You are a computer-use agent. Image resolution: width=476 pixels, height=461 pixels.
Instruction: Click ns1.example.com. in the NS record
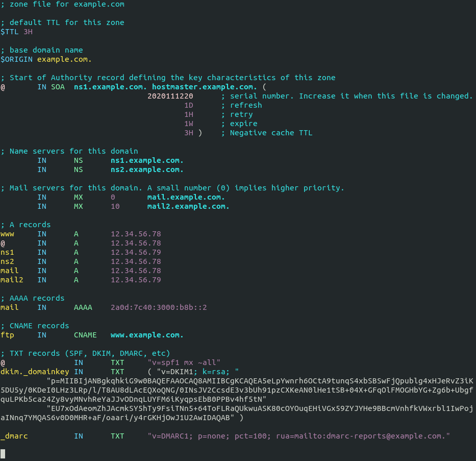click(147, 161)
